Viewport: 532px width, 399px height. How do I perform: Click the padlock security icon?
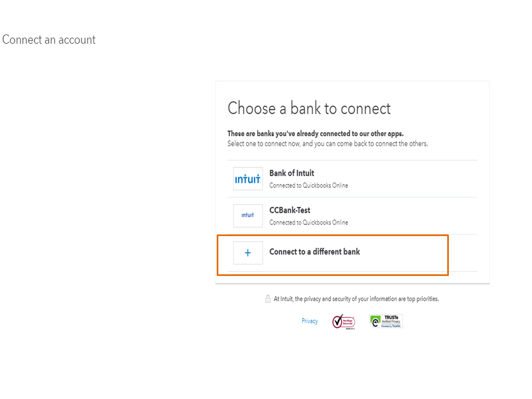(268, 299)
